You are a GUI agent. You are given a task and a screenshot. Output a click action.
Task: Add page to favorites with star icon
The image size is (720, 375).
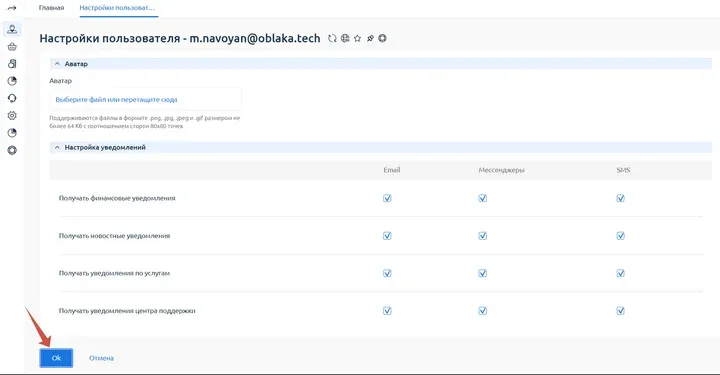tap(357, 39)
